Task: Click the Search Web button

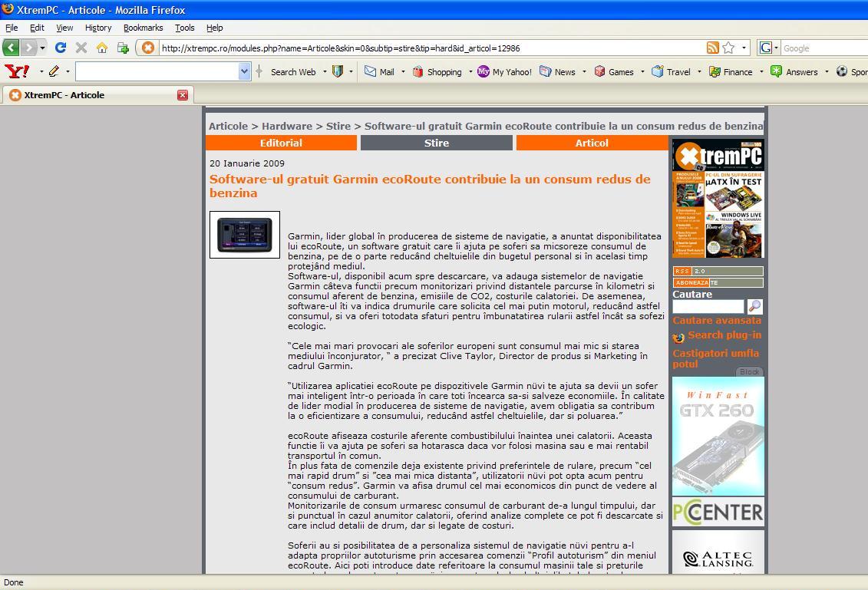Action: click(x=293, y=71)
